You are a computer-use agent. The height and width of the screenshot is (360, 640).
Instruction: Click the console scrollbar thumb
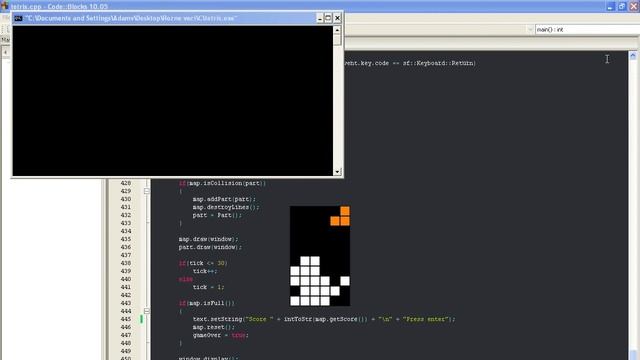[337, 40]
